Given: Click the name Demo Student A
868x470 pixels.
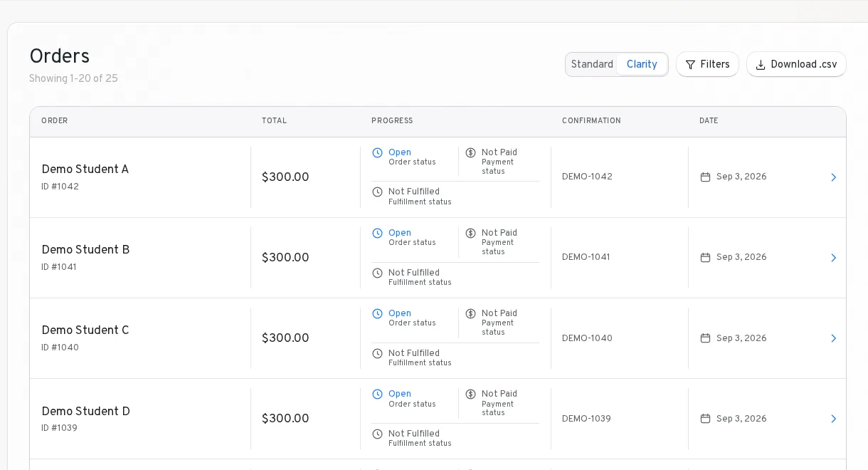Looking at the screenshot, I should point(85,169).
